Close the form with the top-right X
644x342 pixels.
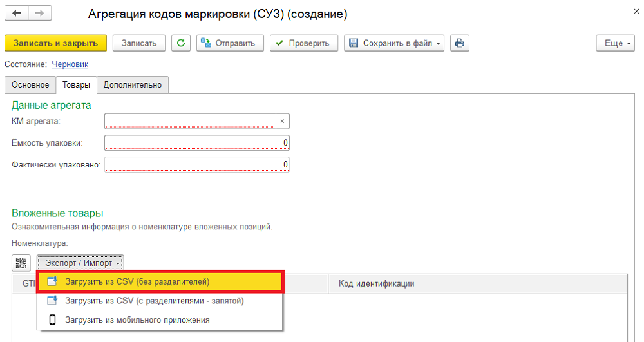(636, 12)
